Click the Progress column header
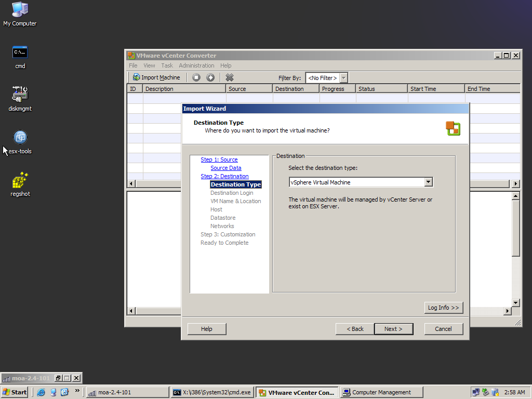This screenshot has width=532, height=399. [337, 89]
